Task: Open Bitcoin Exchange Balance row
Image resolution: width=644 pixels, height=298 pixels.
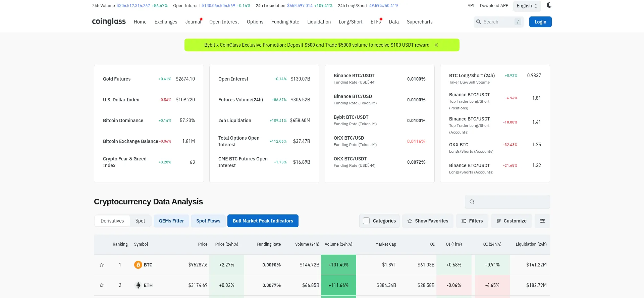Action: pyautogui.click(x=149, y=141)
